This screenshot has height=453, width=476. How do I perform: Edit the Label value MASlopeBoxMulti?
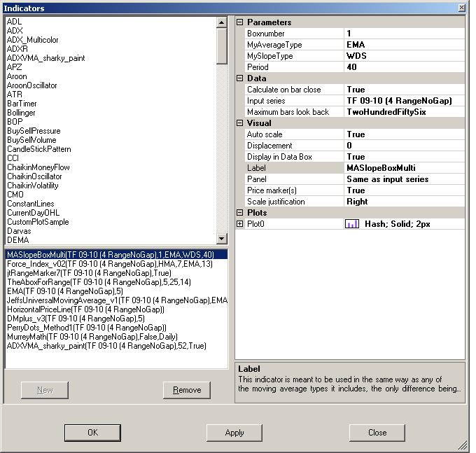[x=404, y=168]
